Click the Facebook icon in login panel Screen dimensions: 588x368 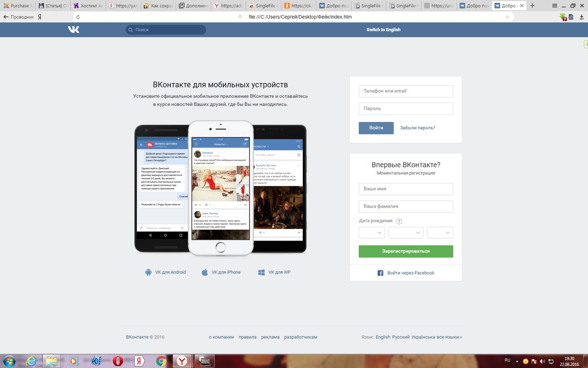380,273
